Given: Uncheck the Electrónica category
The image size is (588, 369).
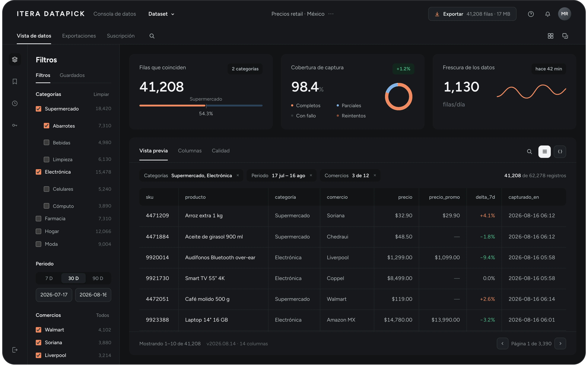Looking at the screenshot, I should (x=38, y=172).
